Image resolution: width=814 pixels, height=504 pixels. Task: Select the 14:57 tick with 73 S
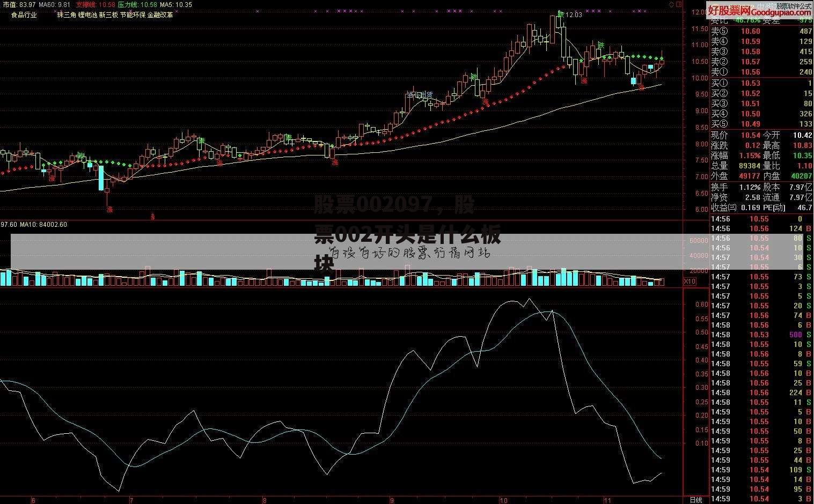click(x=761, y=277)
